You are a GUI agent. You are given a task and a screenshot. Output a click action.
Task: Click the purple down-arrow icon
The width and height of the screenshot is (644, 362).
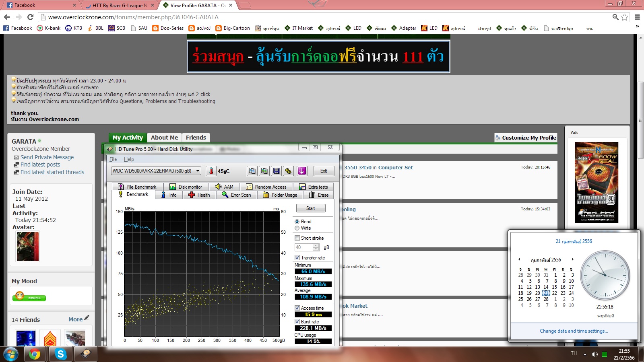302,171
